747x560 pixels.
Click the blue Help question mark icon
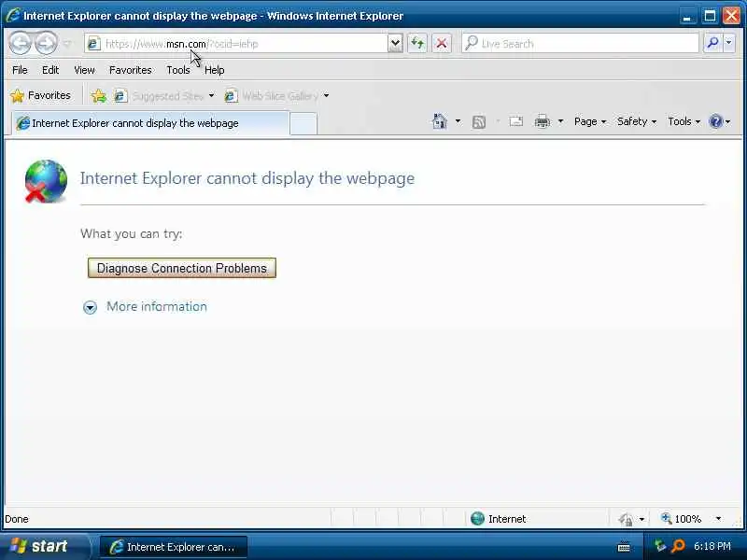[x=715, y=121]
